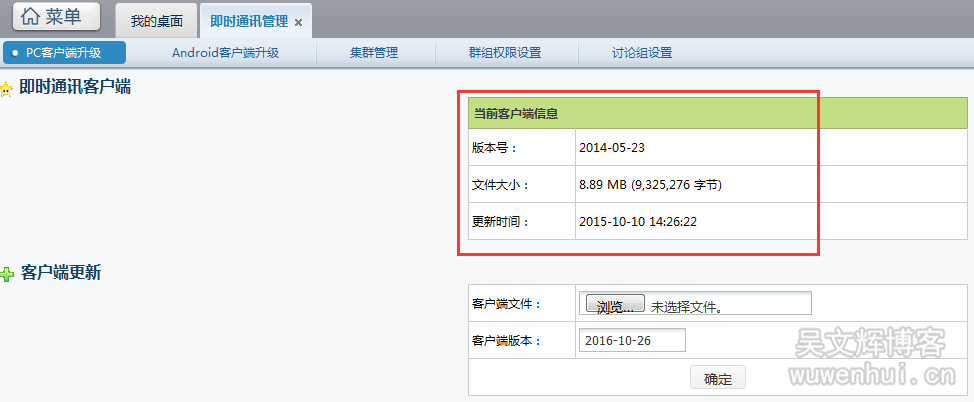Focus the 客户端版本 input field
The image size is (974, 402).
(632, 341)
